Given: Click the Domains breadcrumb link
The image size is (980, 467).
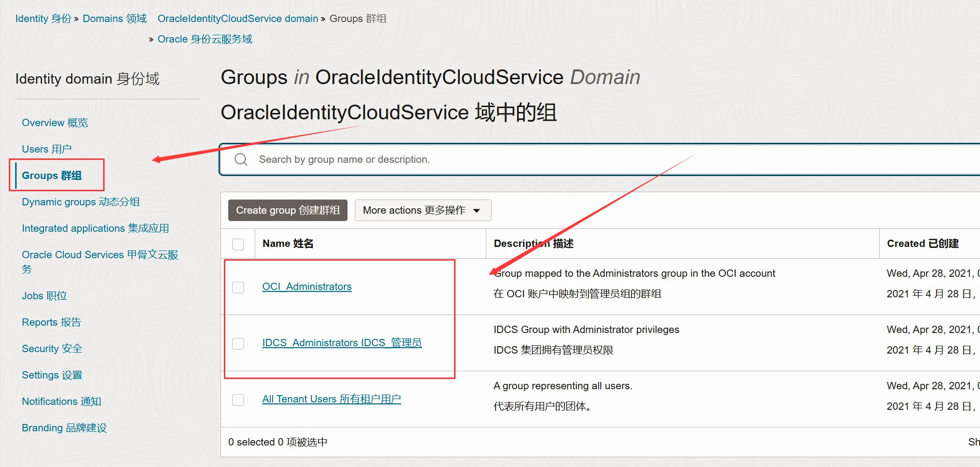Looking at the screenshot, I should tap(114, 19).
